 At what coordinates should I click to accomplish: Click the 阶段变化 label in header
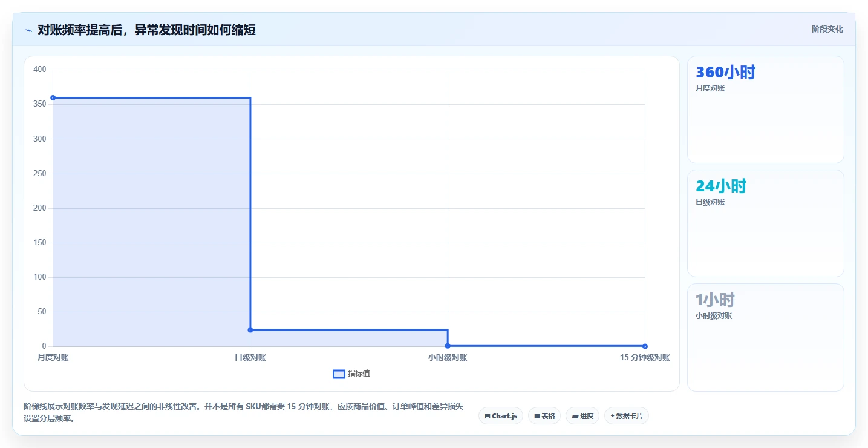click(x=827, y=30)
